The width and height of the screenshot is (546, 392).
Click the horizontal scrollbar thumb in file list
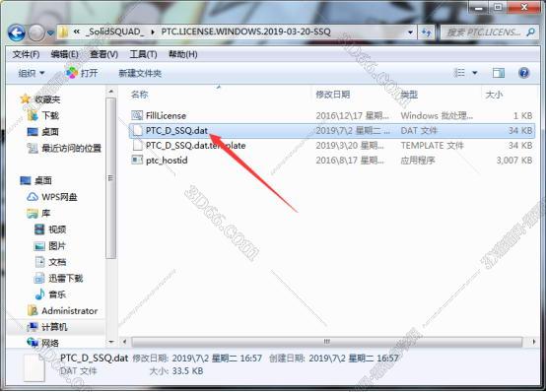click(x=326, y=342)
